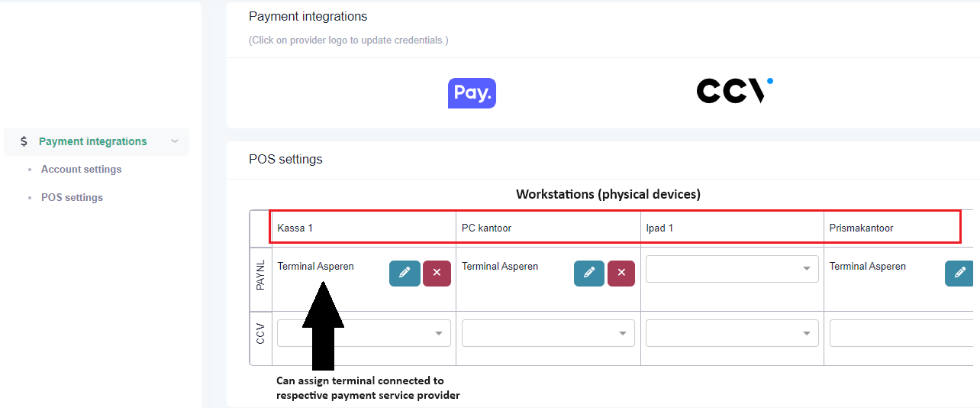Open Account settings in sidebar
The width and height of the screenshot is (980, 408).
pos(81,170)
